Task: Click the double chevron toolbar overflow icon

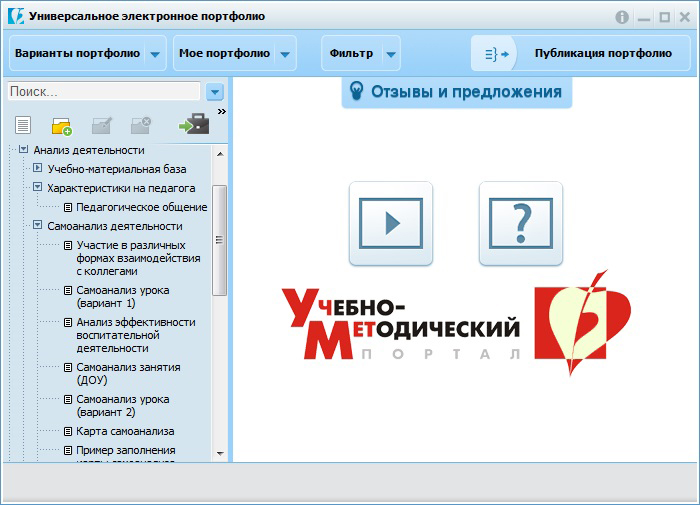Action: pos(221,112)
